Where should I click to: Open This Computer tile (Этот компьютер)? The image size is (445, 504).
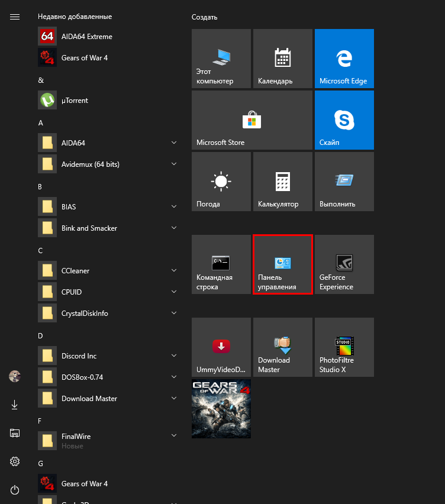pyautogui.click(x=221, y=59)
